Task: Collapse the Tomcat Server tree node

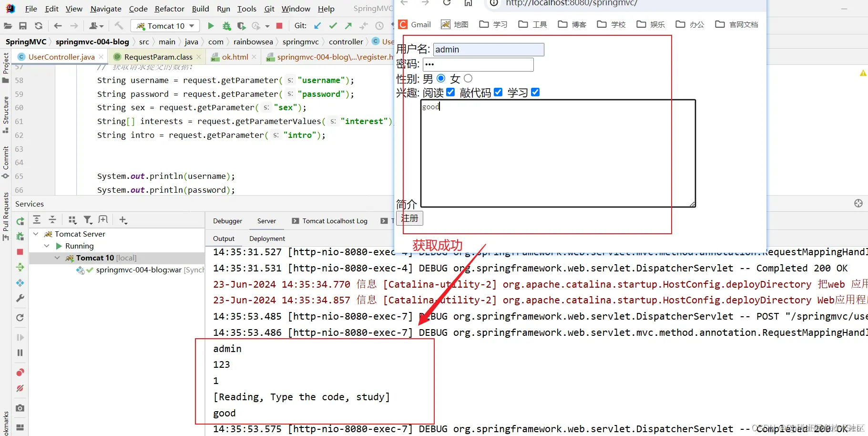Action: point(36,234)
